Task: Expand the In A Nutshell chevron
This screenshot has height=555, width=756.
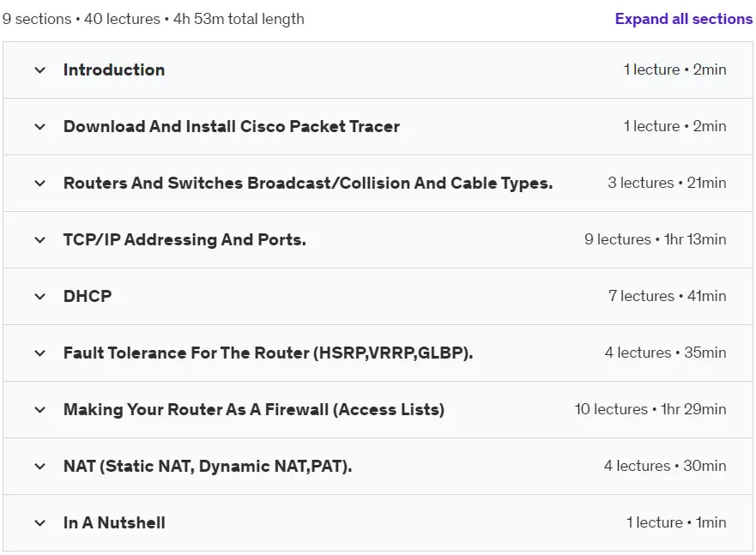Action: point(40,523)
